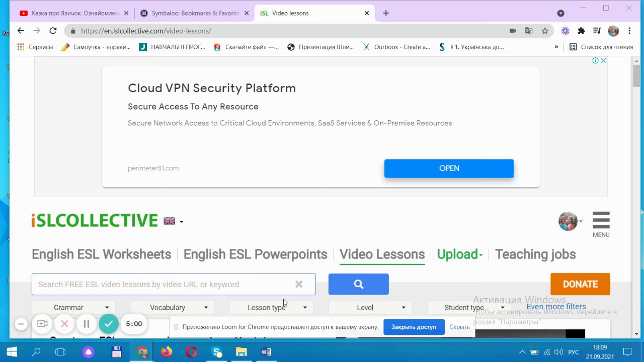Open the Upload dropdown menu
Image resolution: width=644 pixels, height=362 pixels.
459,254
